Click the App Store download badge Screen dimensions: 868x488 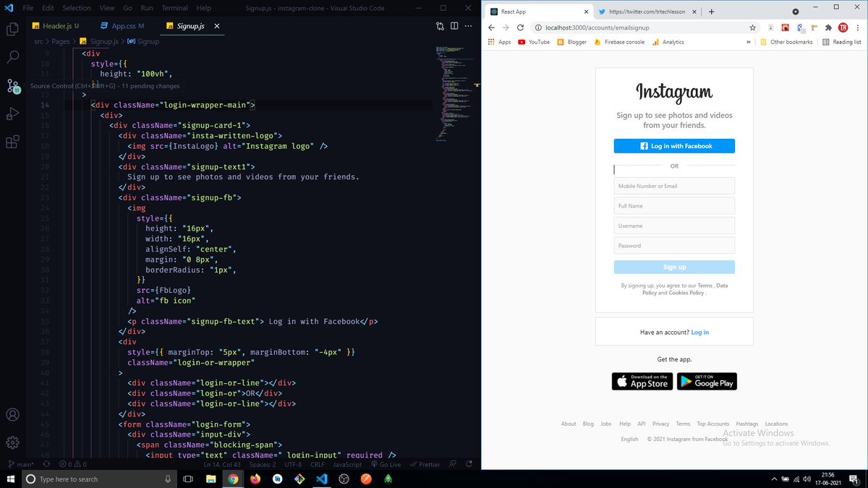pos(642,381)
